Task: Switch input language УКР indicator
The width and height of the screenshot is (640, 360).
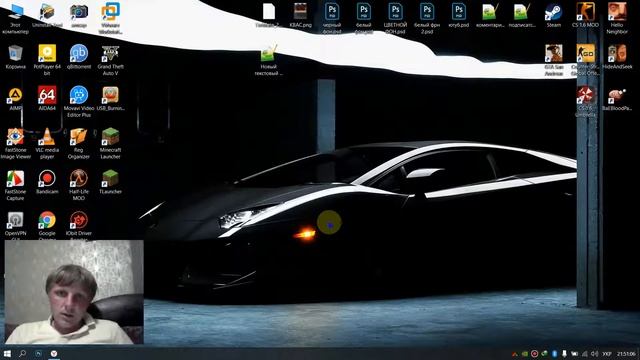Action: coord(607,354)
